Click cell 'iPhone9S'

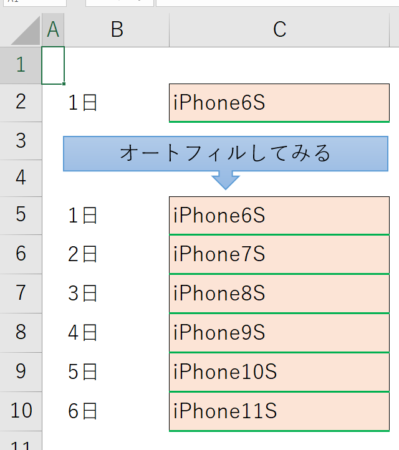tap(279, 333)
